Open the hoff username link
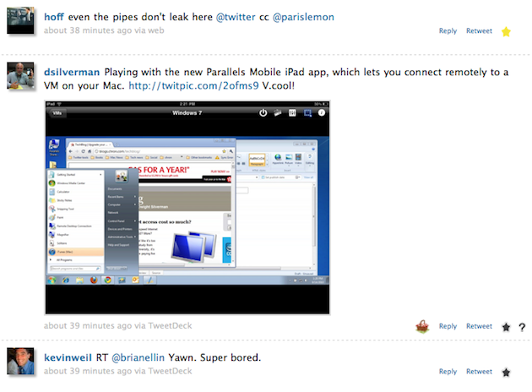This screenshot has width=532, height=392. click(54, 17)
